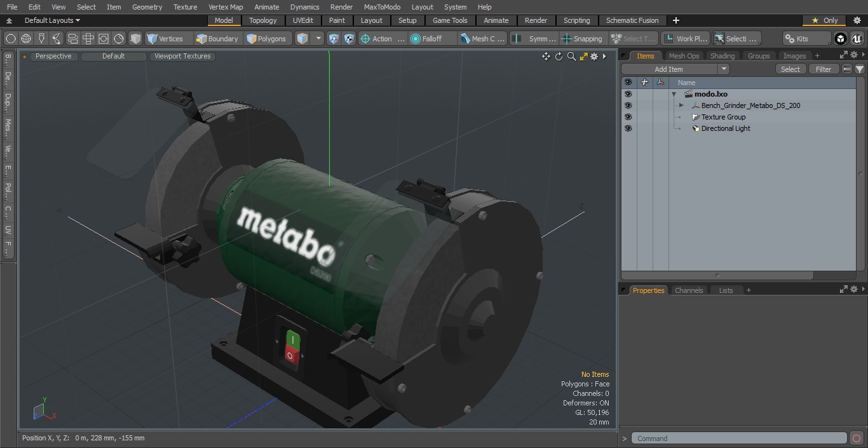Image resolution: width=868 pixels, height=448 pixels.
Task: Click the Select button in Items panel
Action: point(790,69)
